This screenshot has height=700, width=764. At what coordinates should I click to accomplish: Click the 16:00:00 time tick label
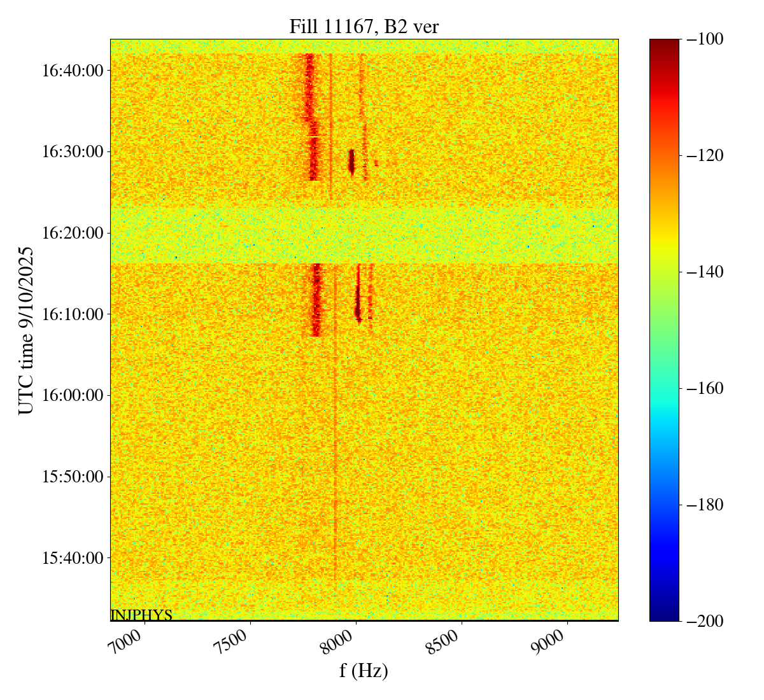click(x=72, y=395)
